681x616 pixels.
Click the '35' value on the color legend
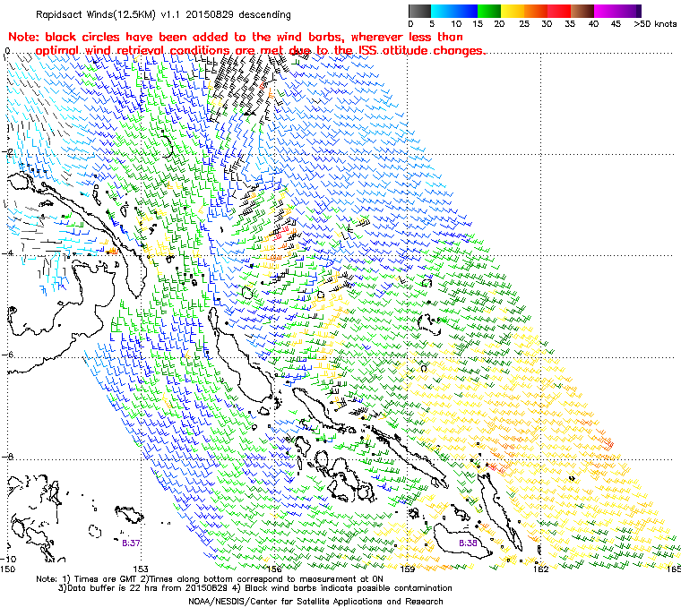pos(570,24)
